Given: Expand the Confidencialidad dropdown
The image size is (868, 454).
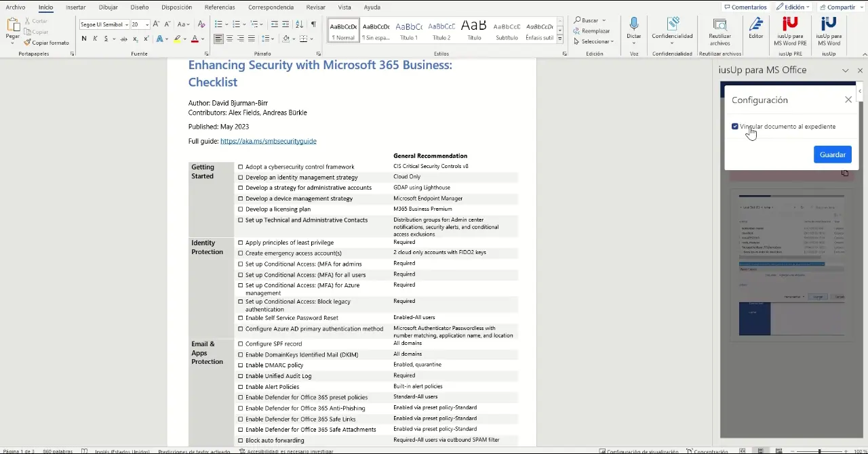Looking at the screenshot, I should click(x=672, y=43).
